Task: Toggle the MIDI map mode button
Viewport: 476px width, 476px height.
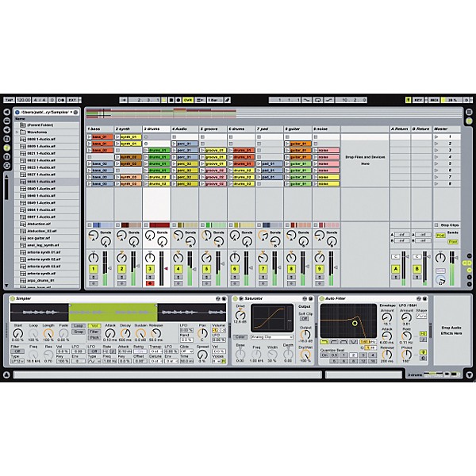Action: coord(434,100)
